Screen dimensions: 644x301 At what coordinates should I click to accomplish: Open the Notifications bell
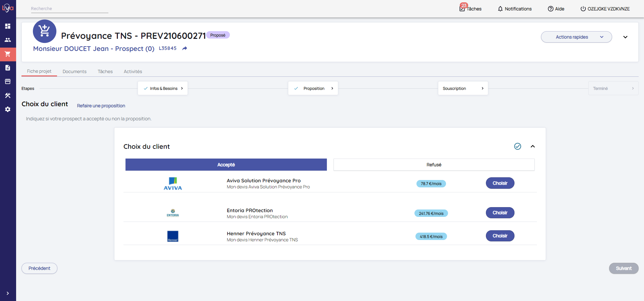pyautogui.click(x=514, y=9)
